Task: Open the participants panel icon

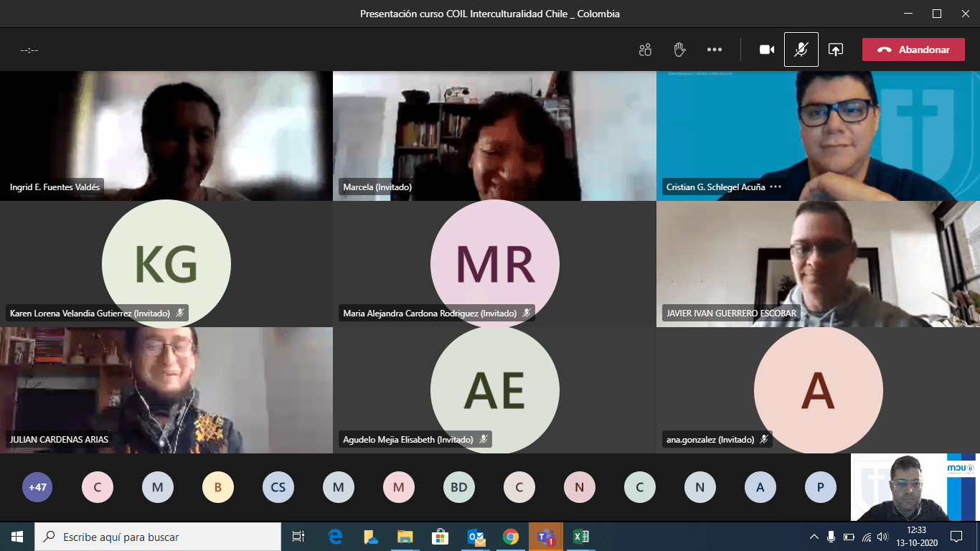Action: click(645, 50)
